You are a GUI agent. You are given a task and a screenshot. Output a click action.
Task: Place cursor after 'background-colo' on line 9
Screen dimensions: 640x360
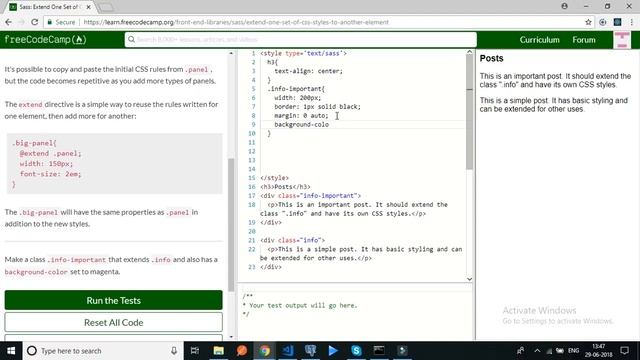click(x=329, y=124)
